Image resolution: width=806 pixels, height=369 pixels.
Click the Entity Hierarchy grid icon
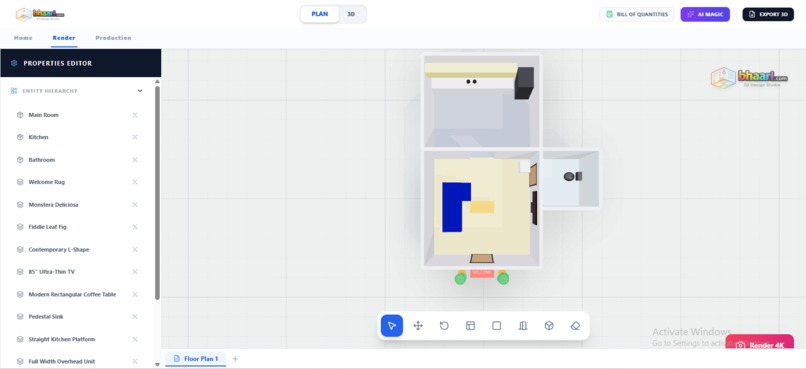14,91
